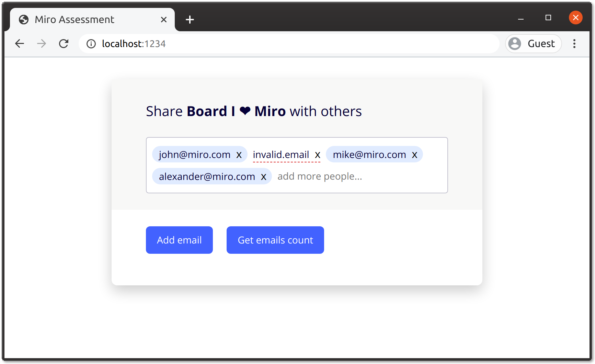The width and height of the screenshot is (595, 364).
Task: Reload the current page
Action: (x=64, y=44)
